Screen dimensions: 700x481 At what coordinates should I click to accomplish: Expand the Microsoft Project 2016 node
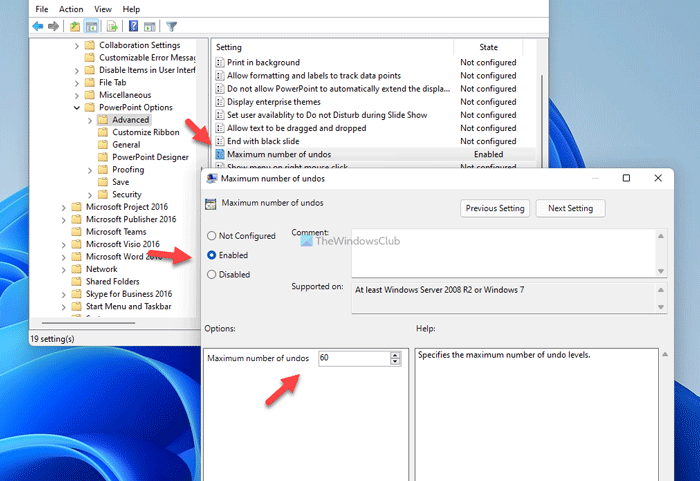point(63,207)
